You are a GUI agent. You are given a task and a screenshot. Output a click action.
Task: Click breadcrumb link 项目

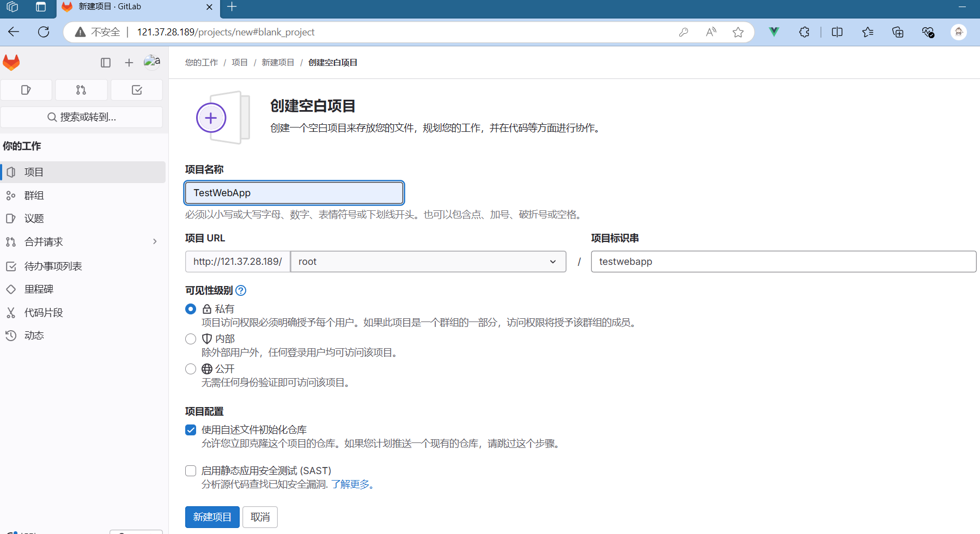tap(240, 63)
